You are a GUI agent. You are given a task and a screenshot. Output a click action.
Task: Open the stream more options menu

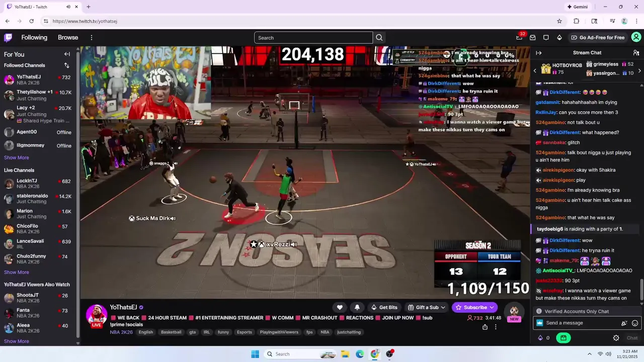point(496,327)
